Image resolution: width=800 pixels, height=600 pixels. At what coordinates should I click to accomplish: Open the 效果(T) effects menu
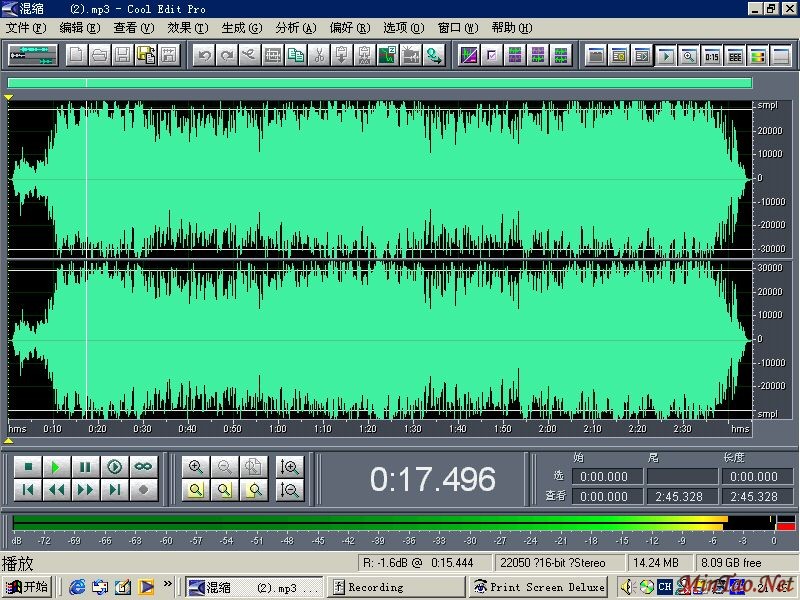[x=187, y=28]
